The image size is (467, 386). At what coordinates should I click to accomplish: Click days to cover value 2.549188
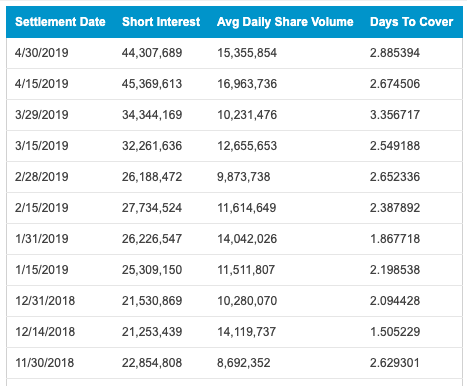[395, 146]
